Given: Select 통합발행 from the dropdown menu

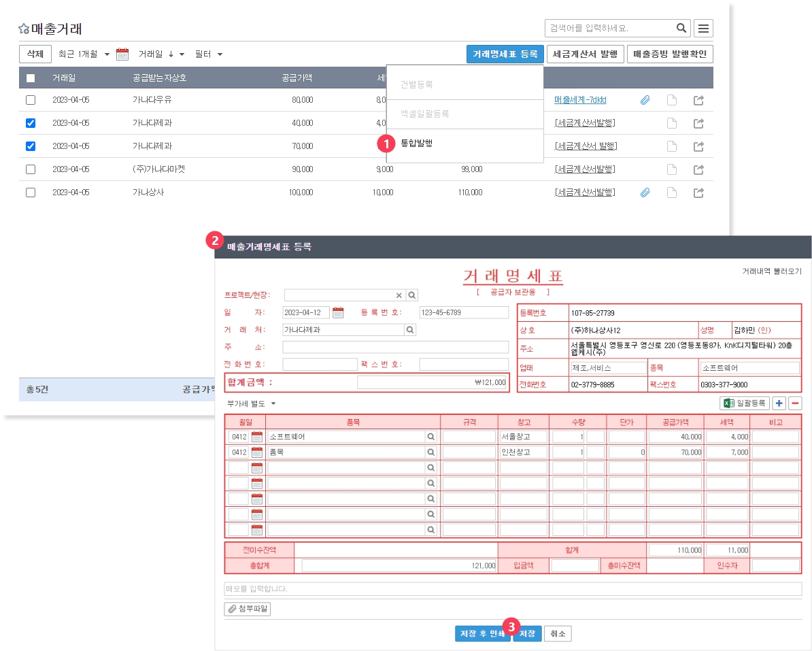Looking at the screenshot, I should click(x=416, y=144).
